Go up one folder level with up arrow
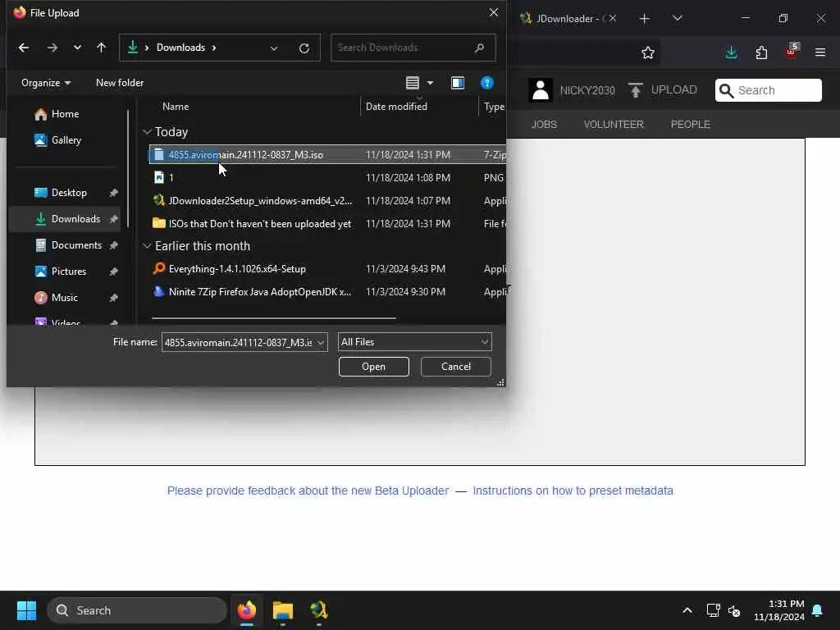 point(101,48)
